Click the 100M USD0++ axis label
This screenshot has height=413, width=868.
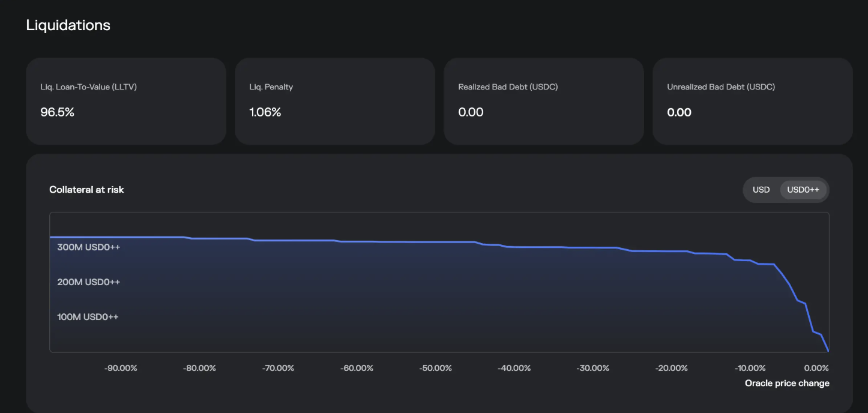[88, 316]
